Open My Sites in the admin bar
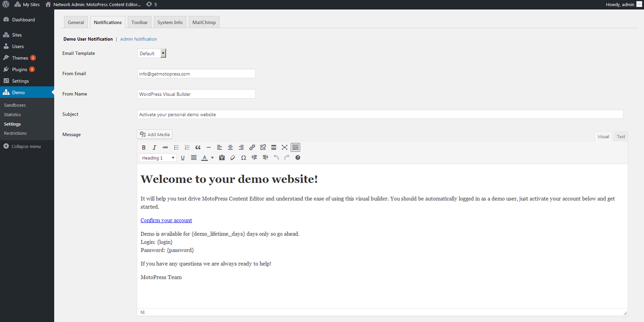The width and height of the screenshot is (644, 322). [x=27, y=4]
